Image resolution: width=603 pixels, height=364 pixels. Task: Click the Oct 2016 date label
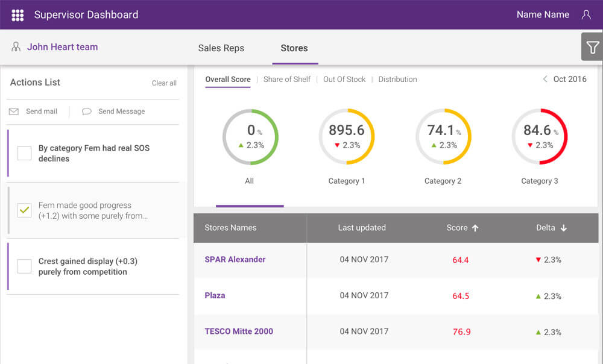[x=570, y=79]
